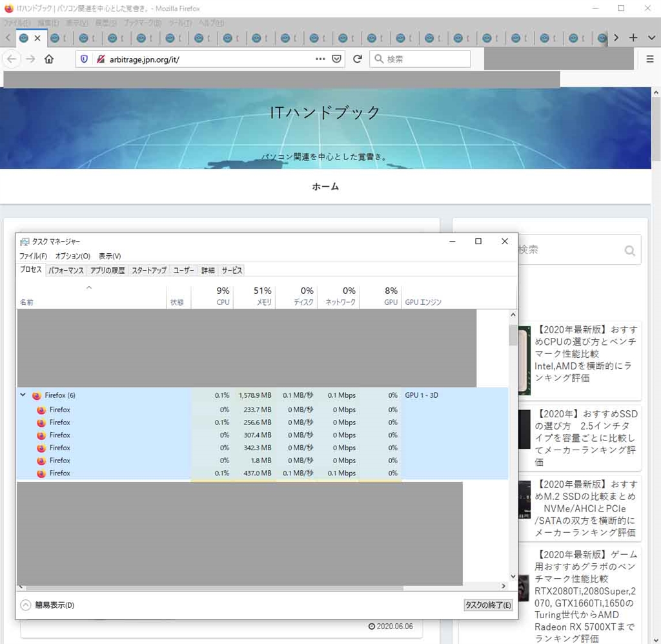The height and width of the screenshot is (644, 661).
Task: Click the Task Manager vertical scrollbar thumb
Action: pos(513,335)
